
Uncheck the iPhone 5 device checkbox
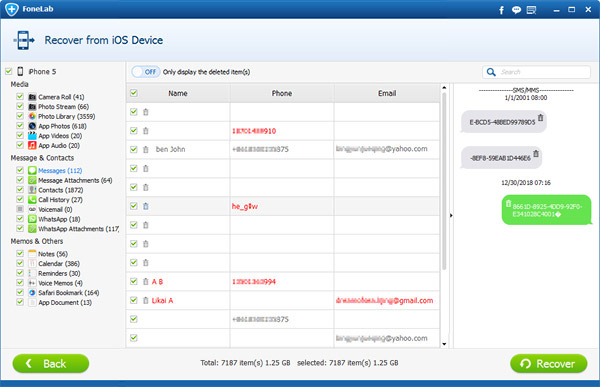pyautogui.click(x=8, y=71)
